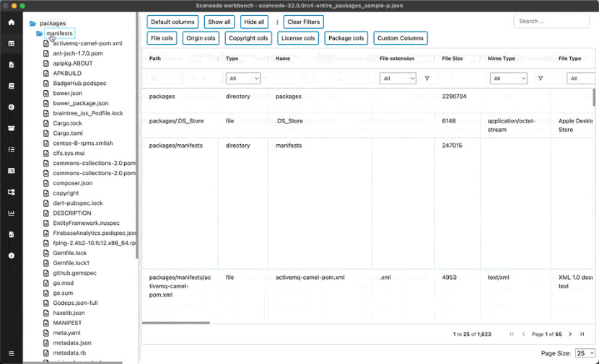Open the File extension All filter dropdown

click(398, 79)
